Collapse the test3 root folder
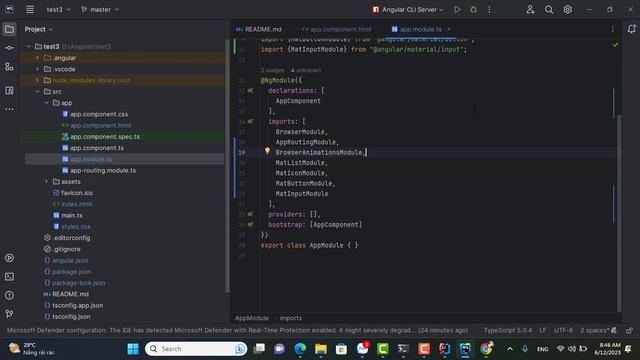 29,47
